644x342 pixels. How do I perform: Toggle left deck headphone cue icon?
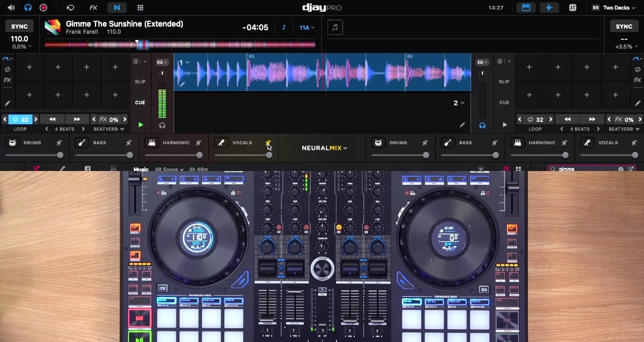point(162,125)
